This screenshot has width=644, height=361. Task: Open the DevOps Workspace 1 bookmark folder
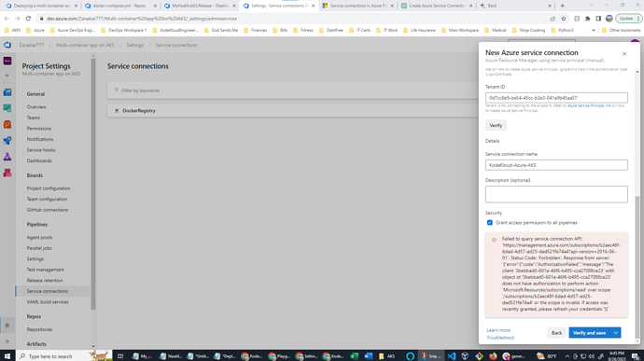pos(124,30)
